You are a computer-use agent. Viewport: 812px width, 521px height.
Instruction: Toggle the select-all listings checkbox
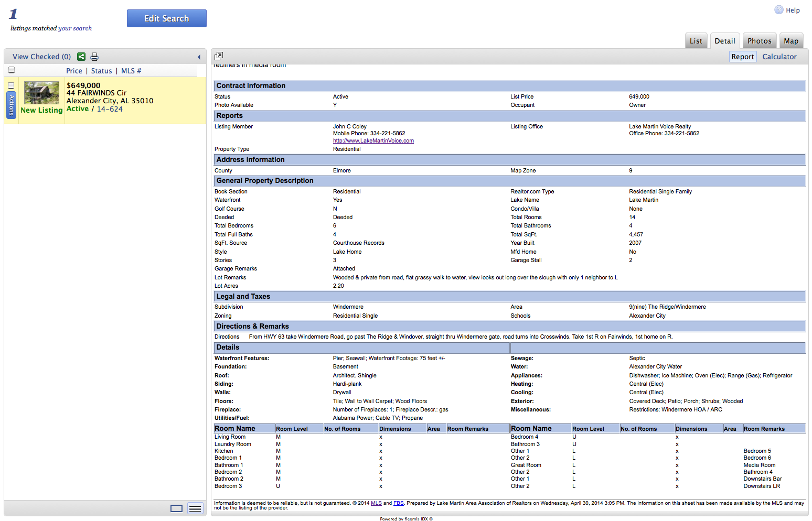pos(12,70)
